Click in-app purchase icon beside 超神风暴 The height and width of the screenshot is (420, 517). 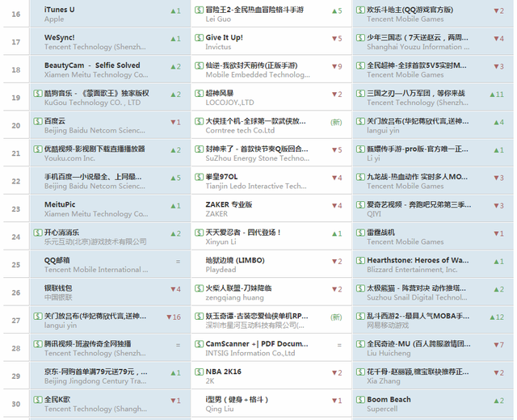[200, 94]
